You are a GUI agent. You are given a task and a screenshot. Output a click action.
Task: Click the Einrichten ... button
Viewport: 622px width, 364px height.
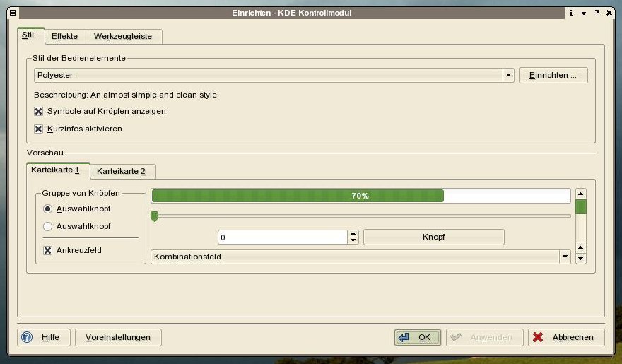(x=553, y=76)
